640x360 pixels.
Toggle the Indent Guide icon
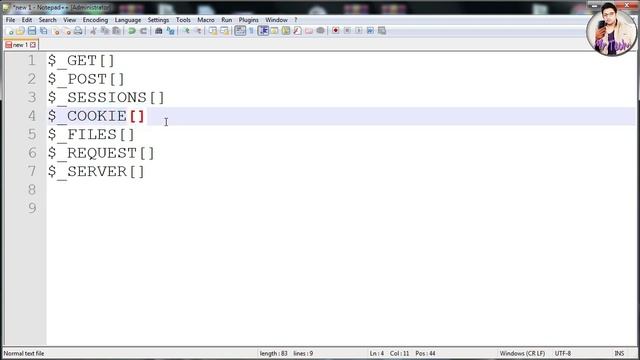(263, 31)
